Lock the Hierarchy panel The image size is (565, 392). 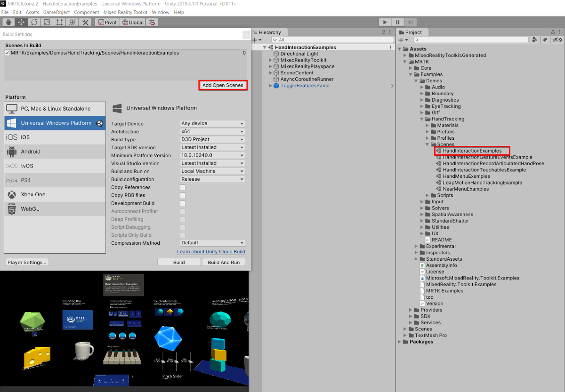383,32
